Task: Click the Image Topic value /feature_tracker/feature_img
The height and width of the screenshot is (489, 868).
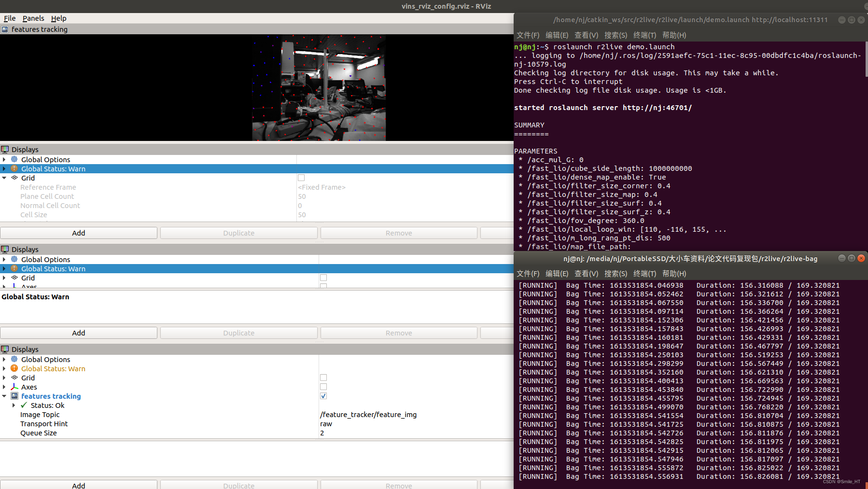Action: click(368, 414)
